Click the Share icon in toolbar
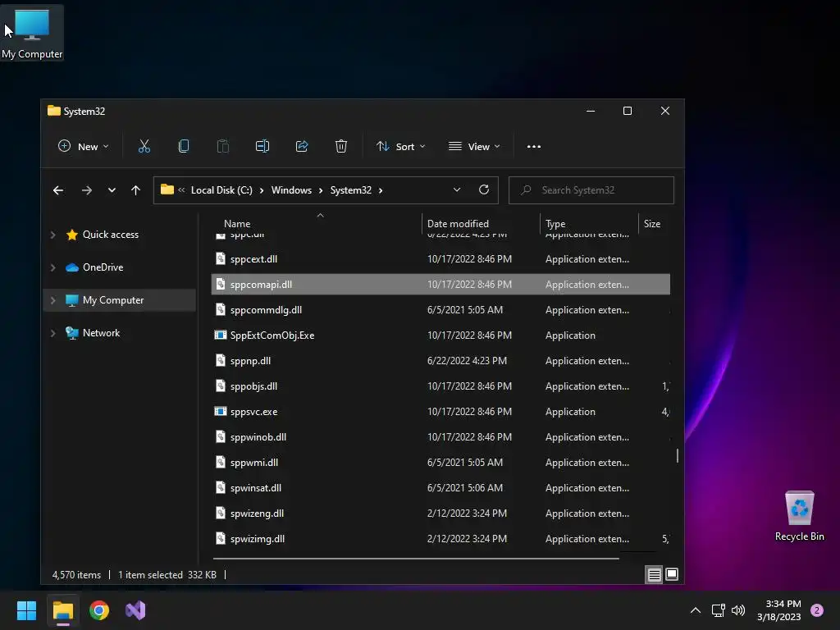This screenshot has width=840, height=630. [x=302, y=146]
